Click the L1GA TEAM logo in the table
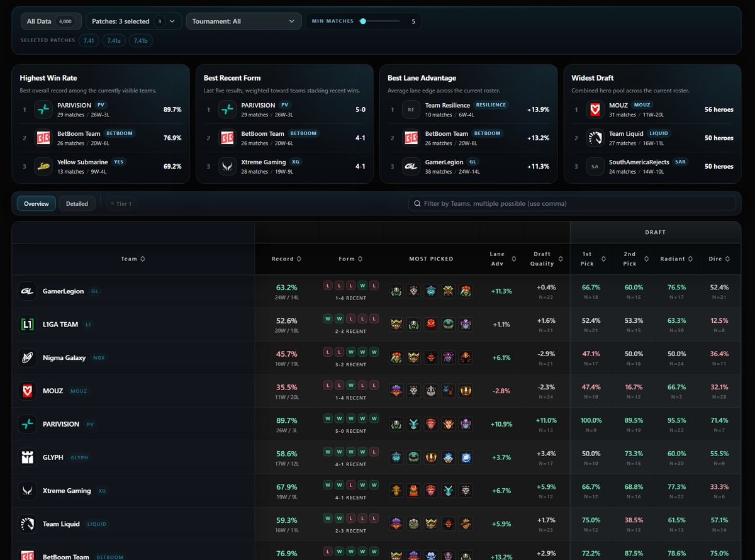This screenshot has width=755, height=560. tap(27, 325)
